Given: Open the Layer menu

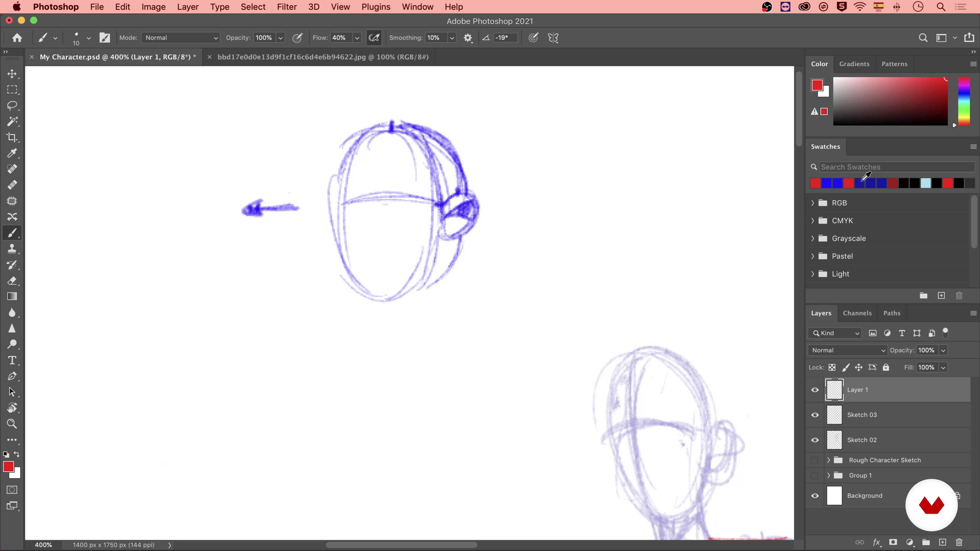Looking at the screenshot, I should 188,7.
